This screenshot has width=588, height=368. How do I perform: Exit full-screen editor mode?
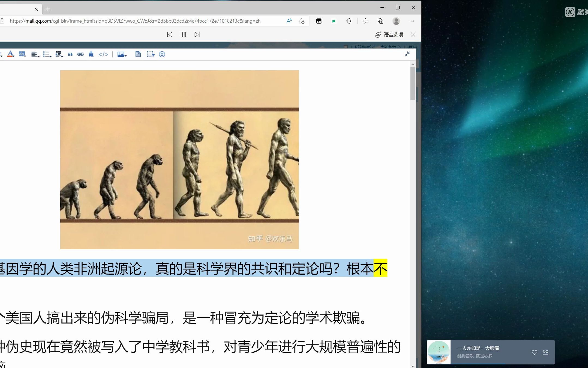tap(407, 54)
